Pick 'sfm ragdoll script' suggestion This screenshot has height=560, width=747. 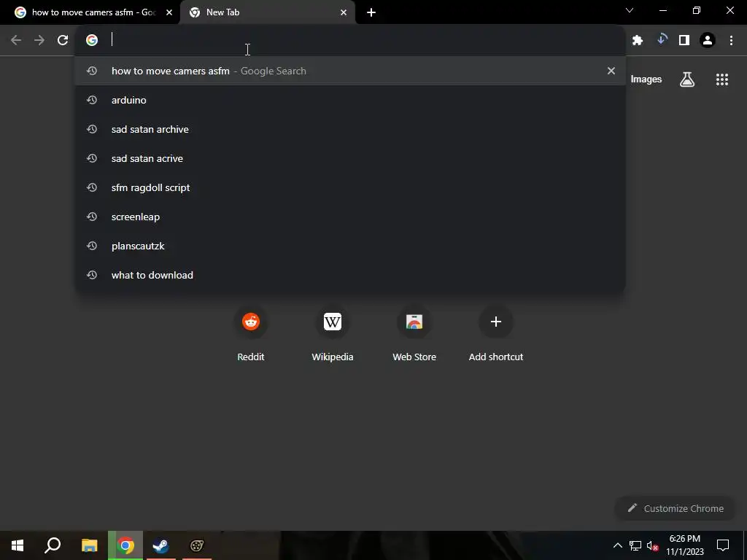350,187
